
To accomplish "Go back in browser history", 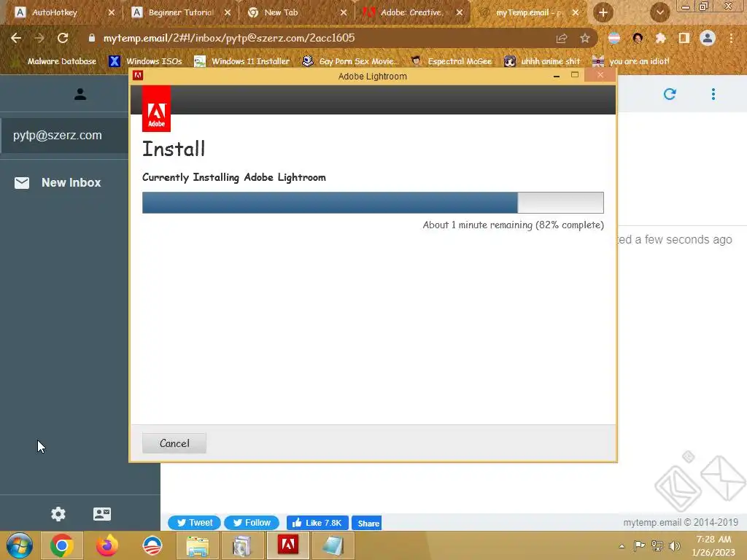I will 16,38.
